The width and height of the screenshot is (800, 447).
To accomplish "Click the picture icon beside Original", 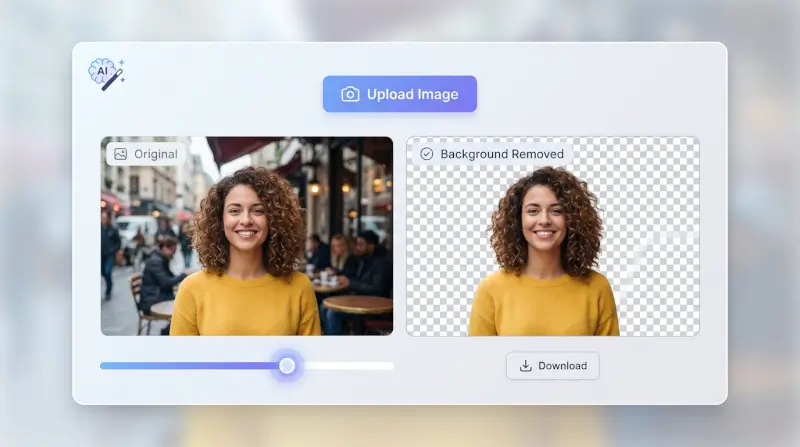I will 120,154.
